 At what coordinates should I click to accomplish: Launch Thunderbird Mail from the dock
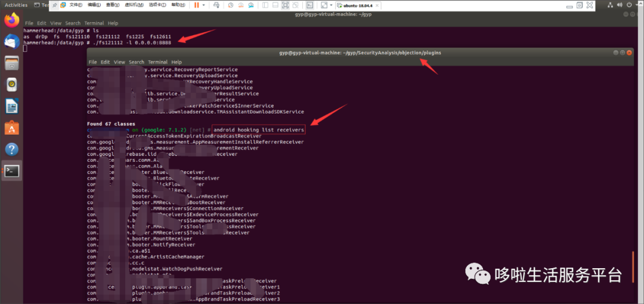point(12,42)
